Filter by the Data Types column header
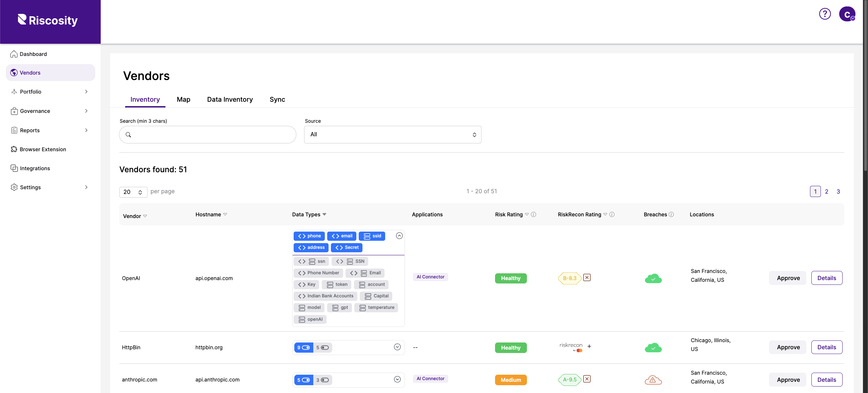Viewport: 868px width, 393px height. click(x=309, y=214)
